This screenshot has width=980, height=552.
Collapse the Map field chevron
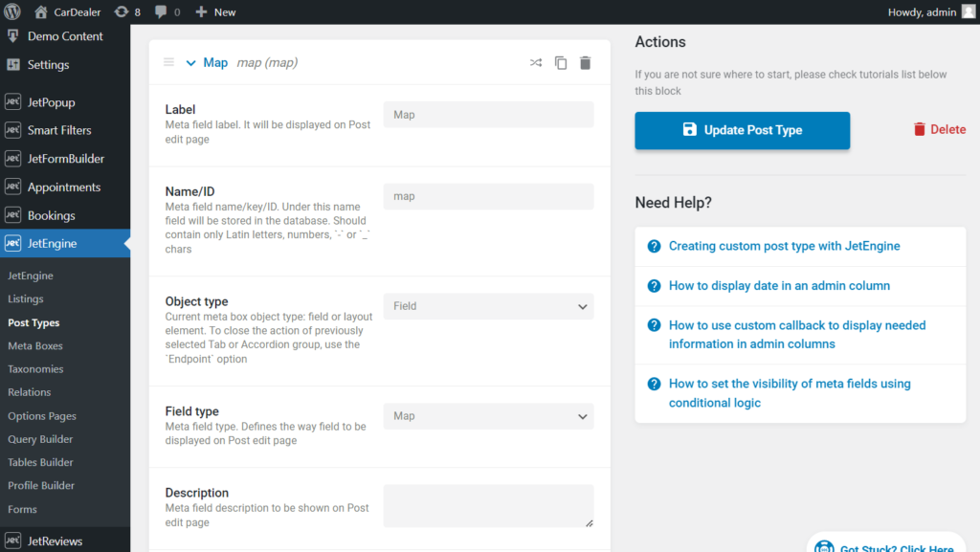pos(190,62)
